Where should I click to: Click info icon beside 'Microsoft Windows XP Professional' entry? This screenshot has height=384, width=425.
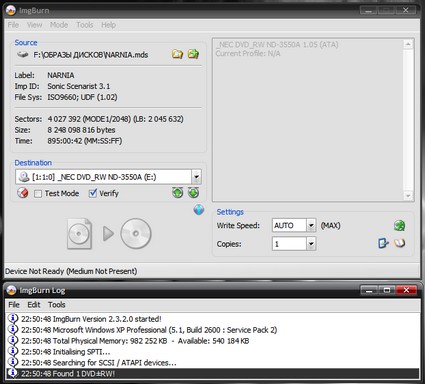(13, 329)
